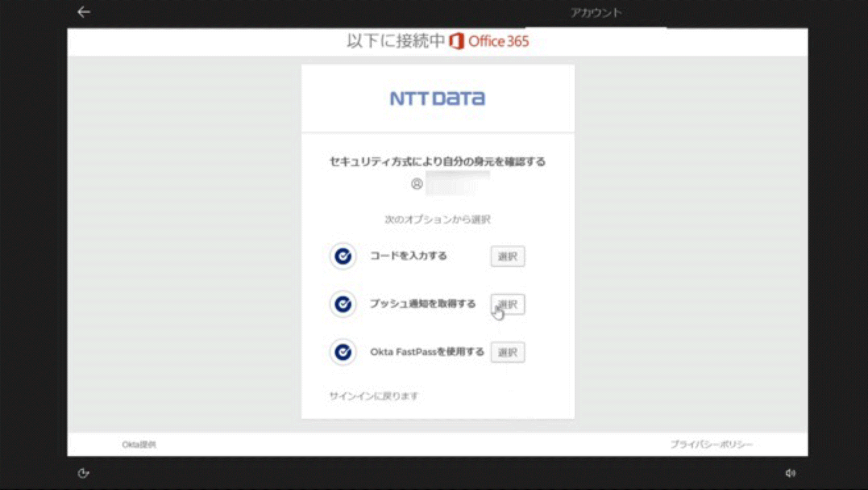868x490 pixels.
Task: Click the プッシュ通知を取得する label
Action: tap(423, 303)
